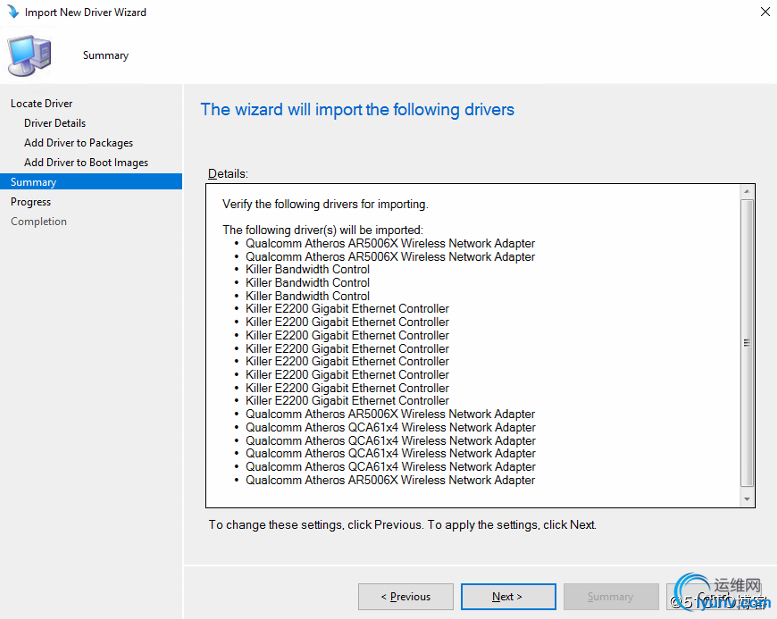The width and height of the screenshot is (777, 619).
Task: Click the scroll up arrow in Details box
Action: (x=747, y=191)
